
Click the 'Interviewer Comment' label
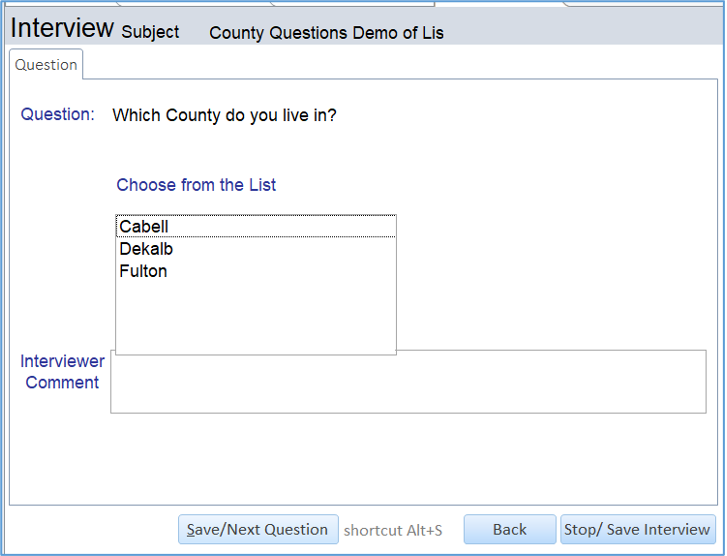(x=62, y=372)
